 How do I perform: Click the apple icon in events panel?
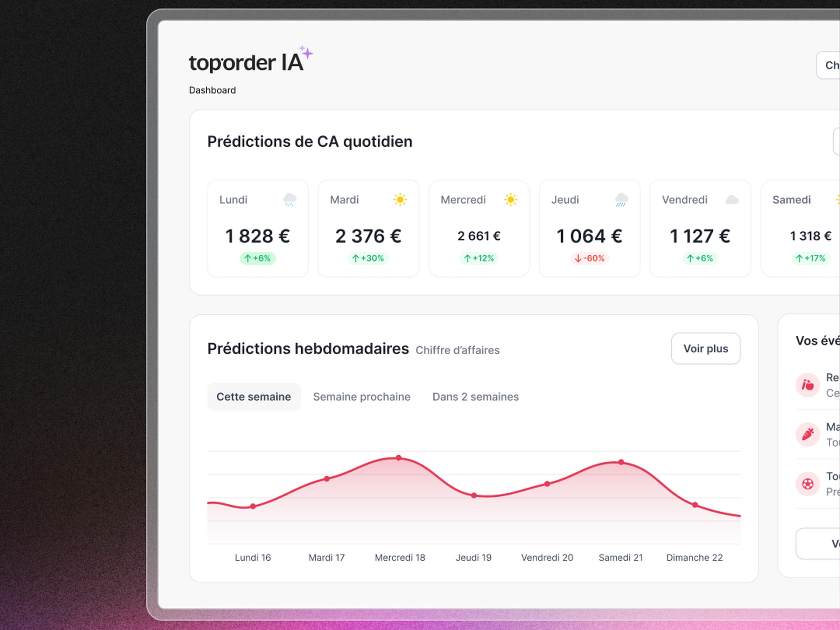807,385
